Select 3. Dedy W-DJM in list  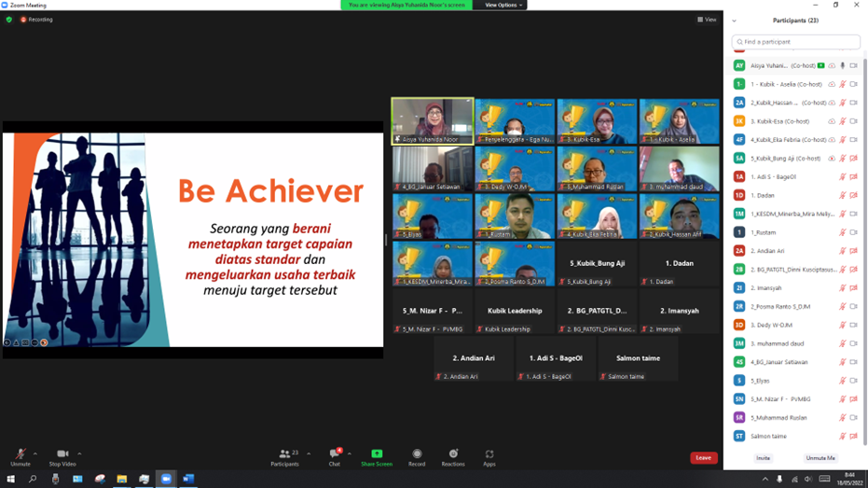tap(795, 325)
